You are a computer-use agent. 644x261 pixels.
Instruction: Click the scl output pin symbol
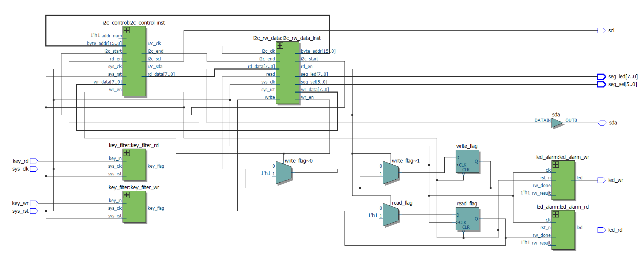601,30
